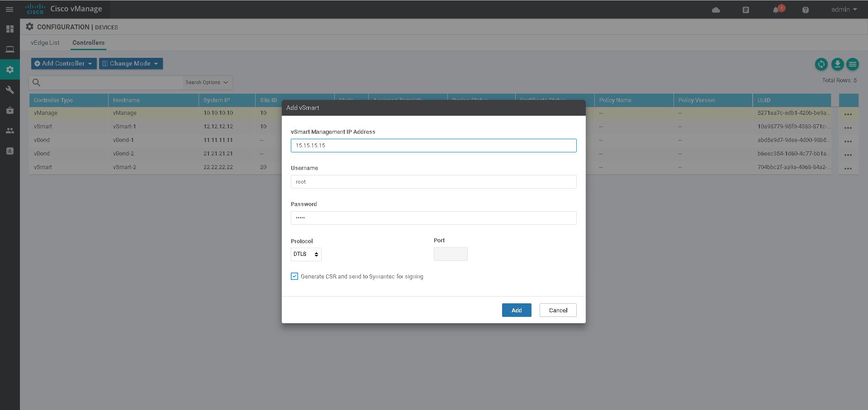Open the Dashboard sidebar icon

9,29
